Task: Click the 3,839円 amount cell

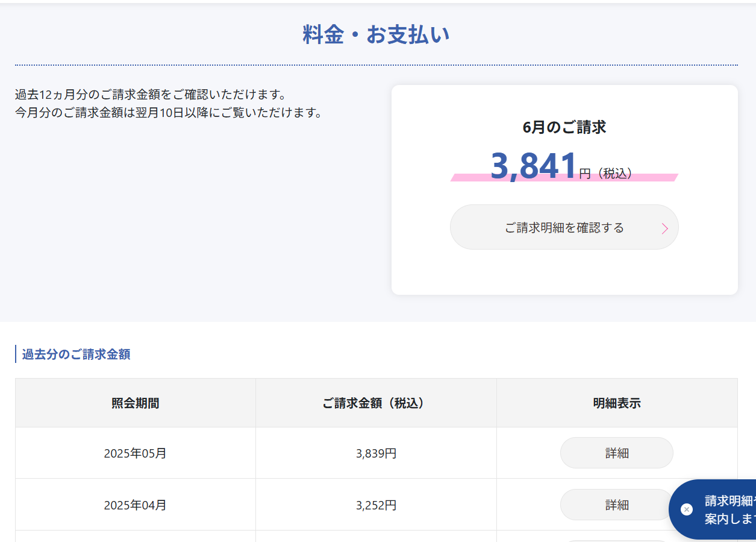Action: coord(376,453)
